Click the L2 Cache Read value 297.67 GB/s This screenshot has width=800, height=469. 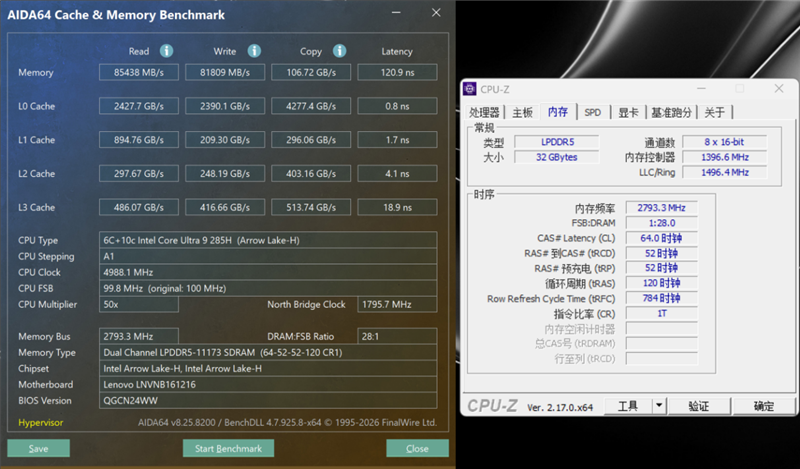139,174
